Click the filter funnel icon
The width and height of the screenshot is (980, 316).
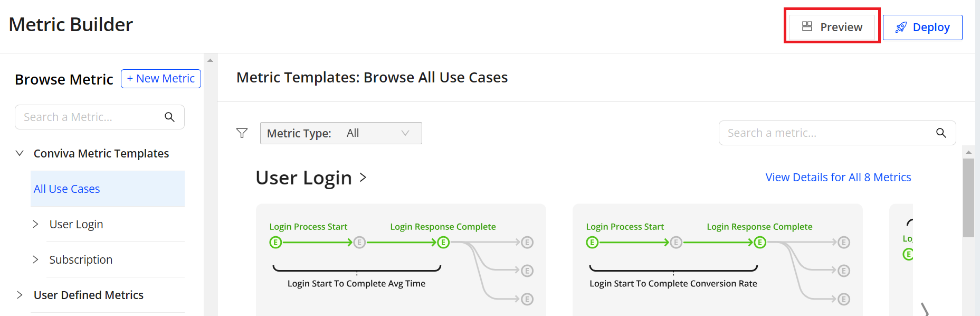point(242,133)
